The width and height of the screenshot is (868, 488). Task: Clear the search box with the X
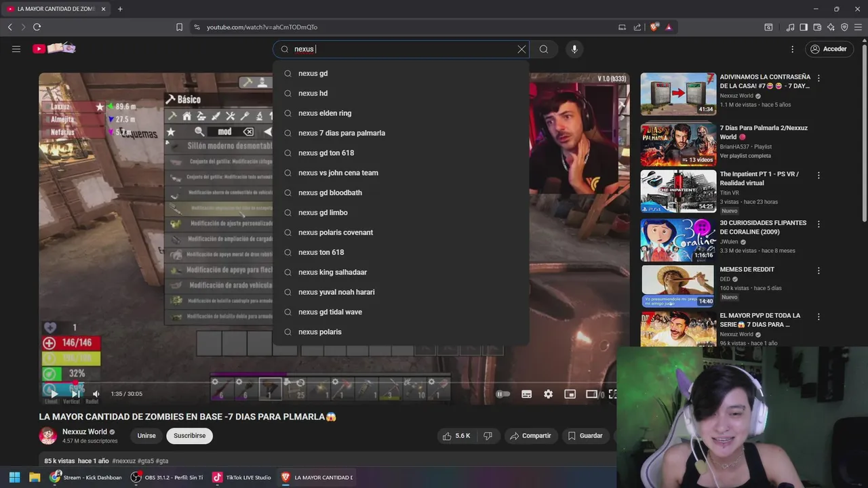tap(521, 49)
